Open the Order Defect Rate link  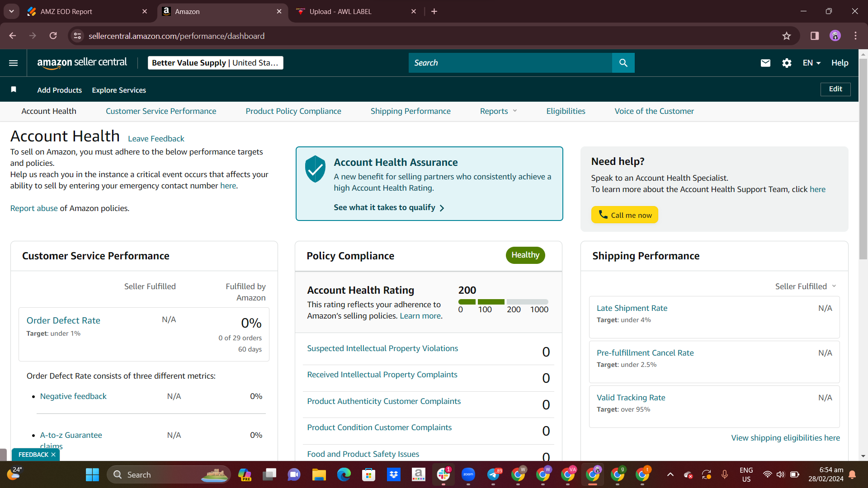pyautogui.click(x=63, y=320)
